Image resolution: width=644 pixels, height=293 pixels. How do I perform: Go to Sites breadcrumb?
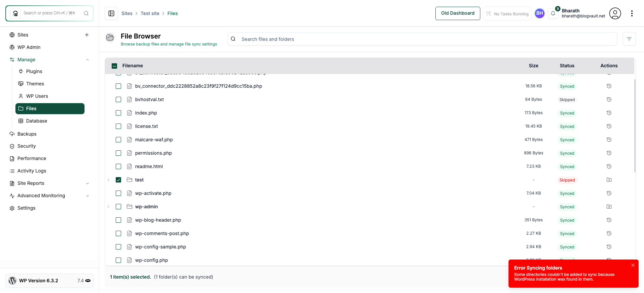[127, 13]
